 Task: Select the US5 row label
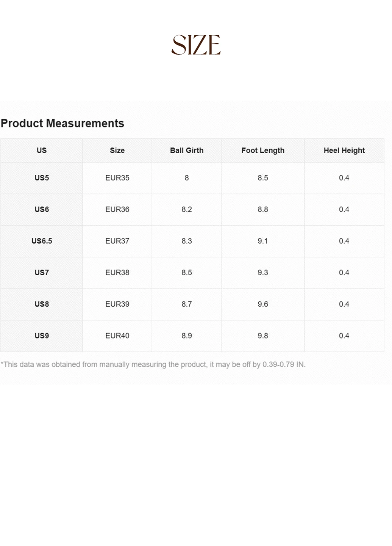pos(42,178)
